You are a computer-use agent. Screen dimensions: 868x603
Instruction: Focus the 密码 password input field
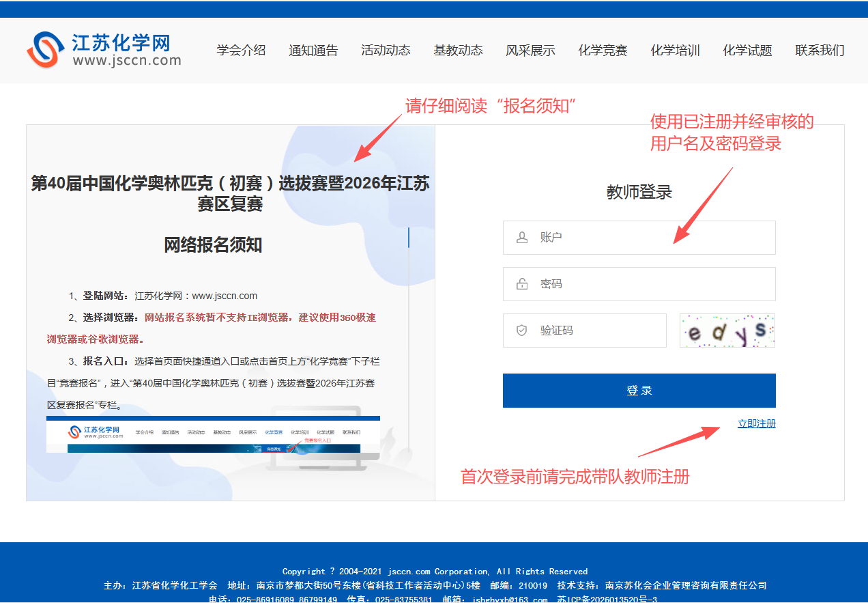tap(639, 284)
